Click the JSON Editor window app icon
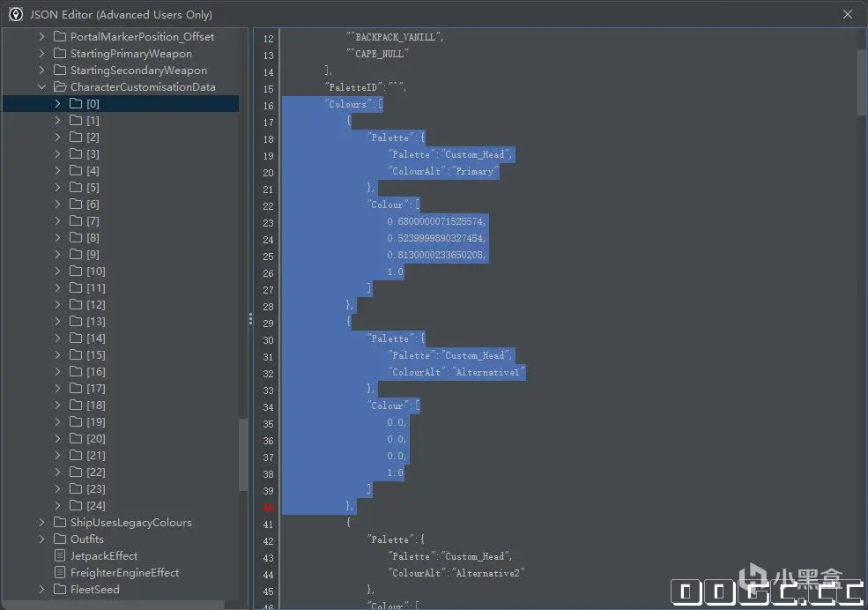The width and height of the screenshot is (868, 610). (x=16, y=14)
